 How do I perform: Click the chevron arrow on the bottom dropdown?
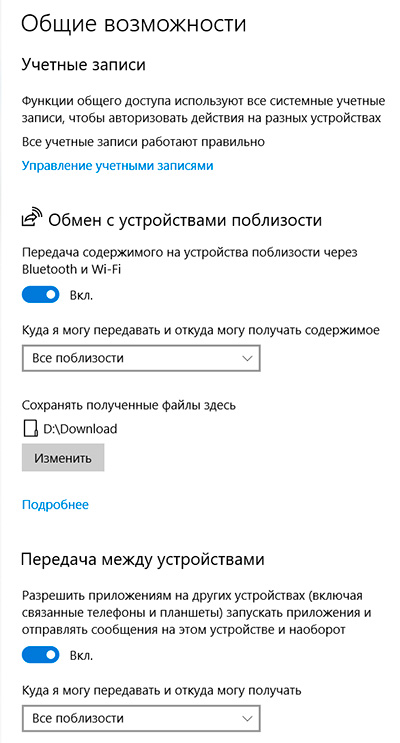247,719
